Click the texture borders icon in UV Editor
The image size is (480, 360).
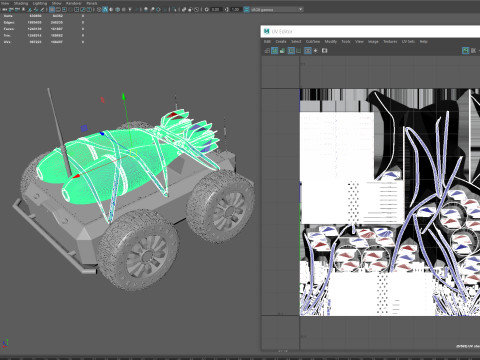coord(291,51)
